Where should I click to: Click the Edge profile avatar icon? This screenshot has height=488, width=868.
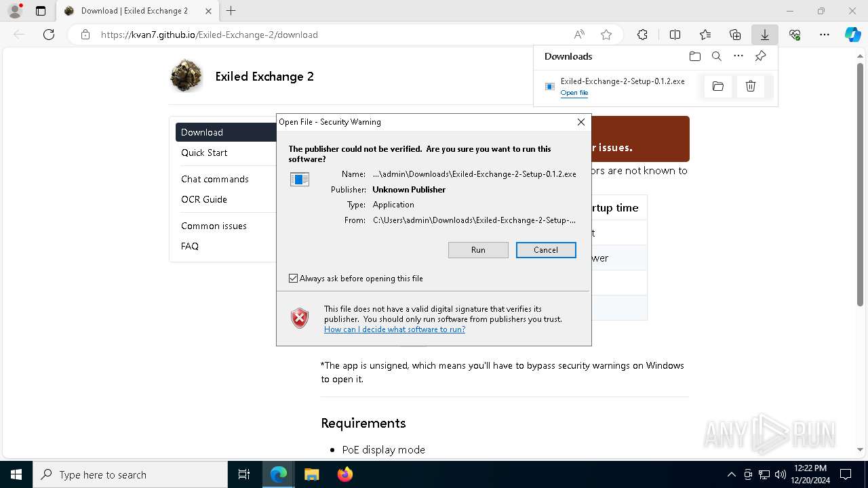[14, 11]
